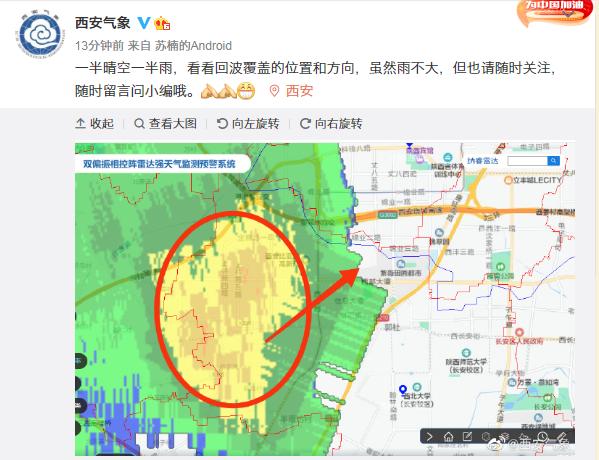The width and height of the screenshot is (599, 460).
Task: Click the radar map search field
Action: pyautogui.click(x=528, y=161)
